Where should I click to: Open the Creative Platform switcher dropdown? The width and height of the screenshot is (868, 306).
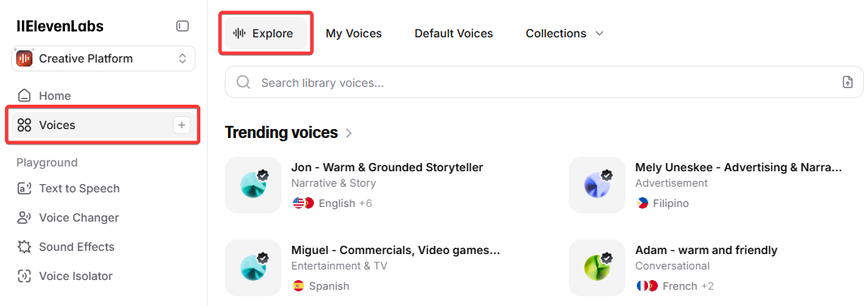click(x=104, y=58)
